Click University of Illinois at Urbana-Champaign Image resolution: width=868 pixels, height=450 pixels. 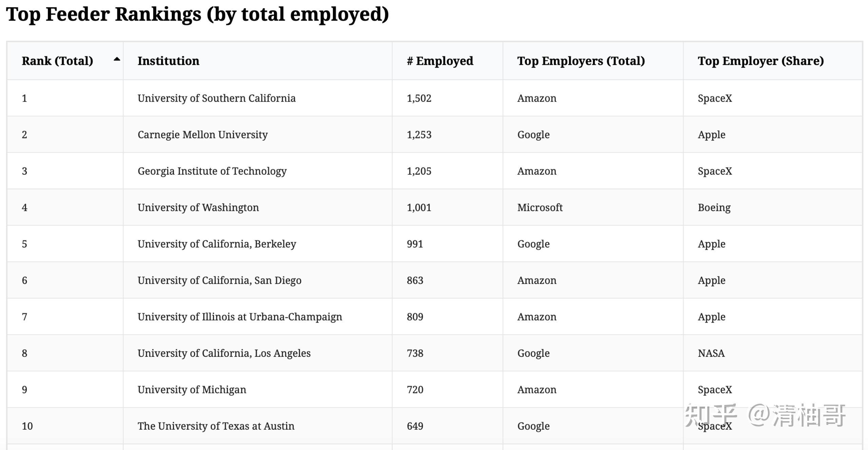[240, 317]
